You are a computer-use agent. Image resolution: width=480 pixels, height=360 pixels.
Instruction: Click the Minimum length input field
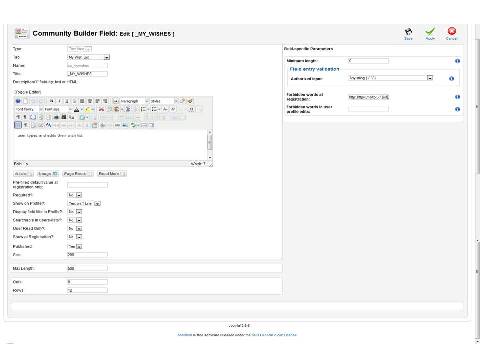pyautogui.click(x=368, y=60)
